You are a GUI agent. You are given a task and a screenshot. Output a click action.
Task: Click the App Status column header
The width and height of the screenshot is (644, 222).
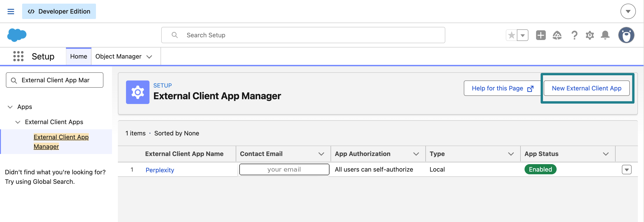tap(541, 154)
